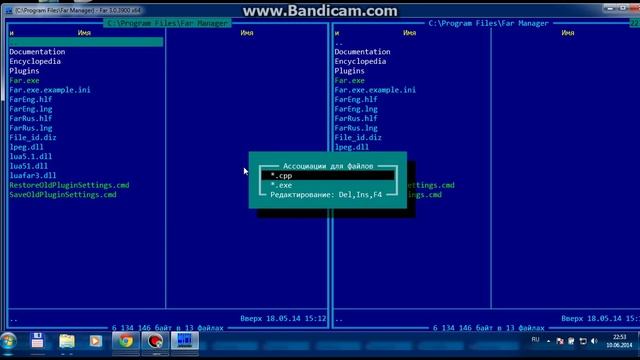Select Plugins folder in left panel

coord(24,71)
